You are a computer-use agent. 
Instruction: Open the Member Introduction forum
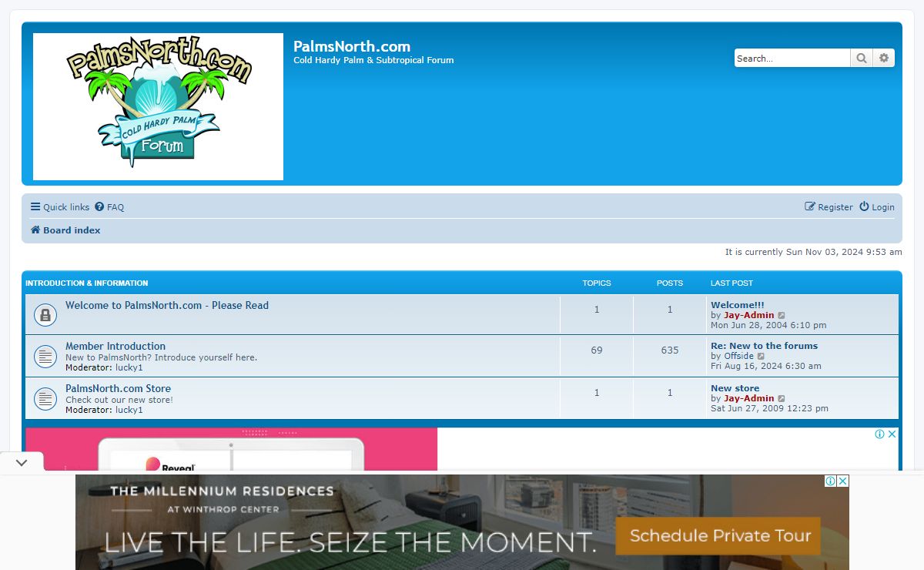pos(115,346)
